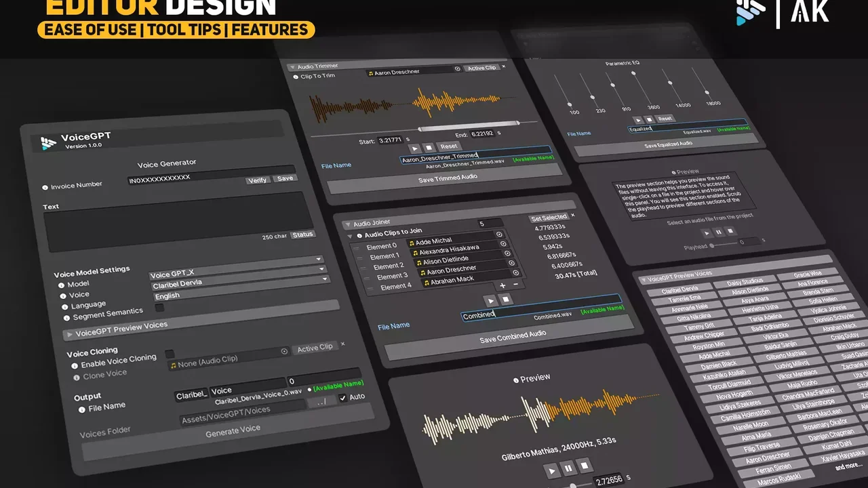Reset the Audio Trimmer range
Viewport: 868px width, 488px height.
(x=449, y=146)
